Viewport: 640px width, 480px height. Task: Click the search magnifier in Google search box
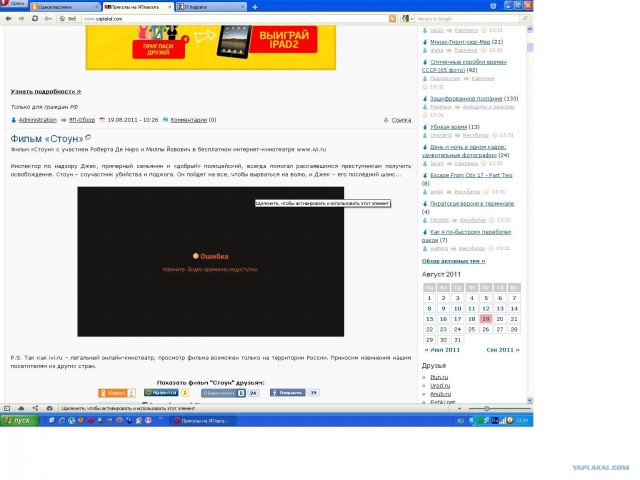point(525,18)
